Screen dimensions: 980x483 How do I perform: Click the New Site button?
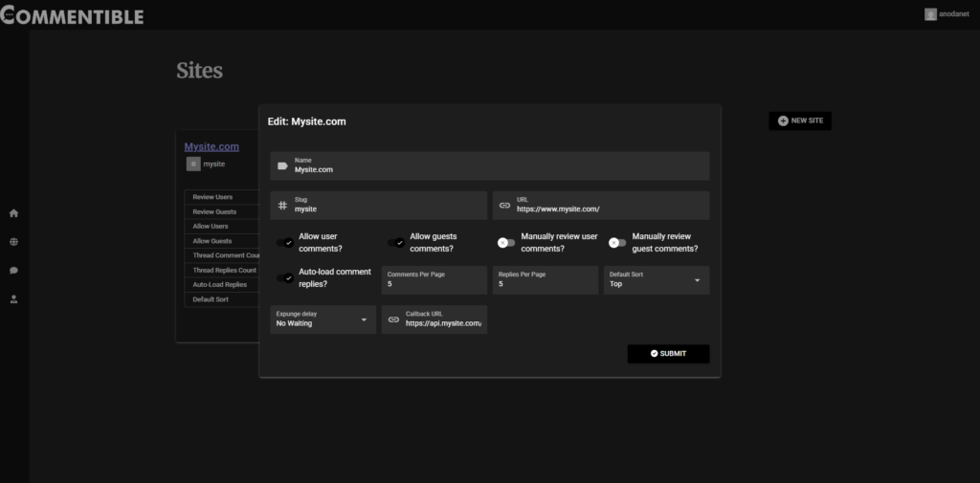800,121
